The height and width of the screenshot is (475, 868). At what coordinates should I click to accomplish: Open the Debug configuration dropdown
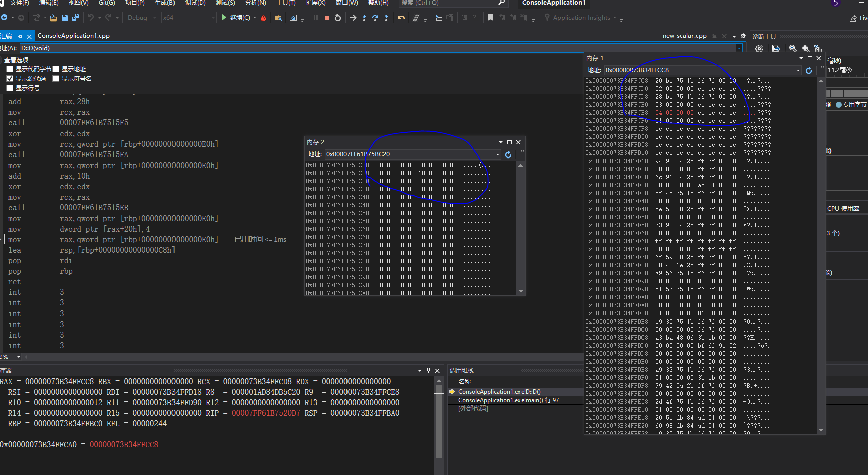142,18
